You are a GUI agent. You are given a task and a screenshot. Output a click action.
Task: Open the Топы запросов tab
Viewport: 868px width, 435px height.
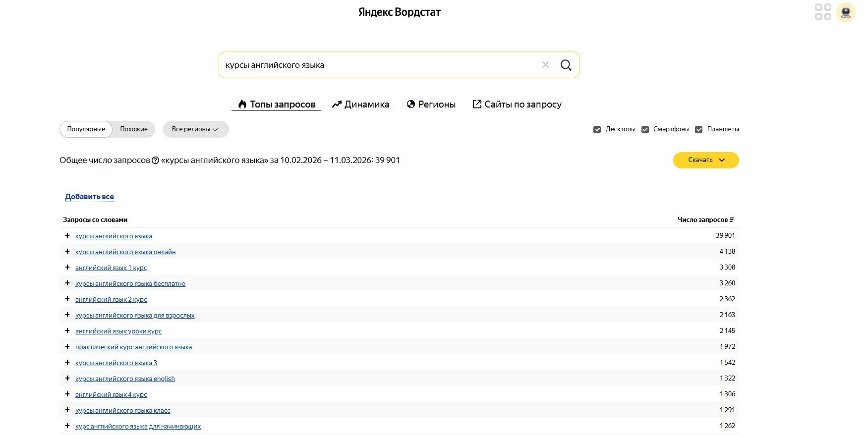(x=277, y=105)
